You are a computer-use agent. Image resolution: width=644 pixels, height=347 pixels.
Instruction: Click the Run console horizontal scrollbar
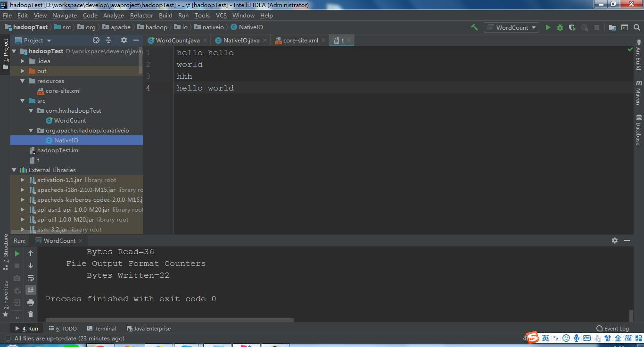click(x=170, y=320)
